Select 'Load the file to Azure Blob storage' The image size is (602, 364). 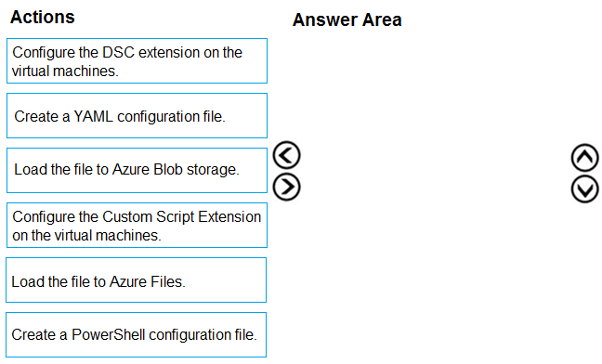pos(137,170)
